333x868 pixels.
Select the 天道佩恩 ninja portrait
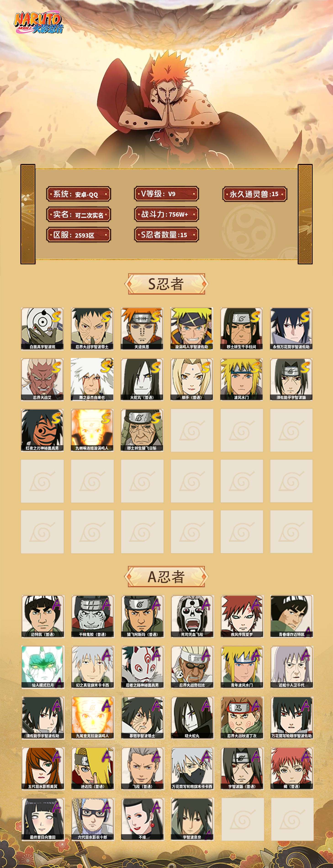pyautogui.click(x=142, y=329)
